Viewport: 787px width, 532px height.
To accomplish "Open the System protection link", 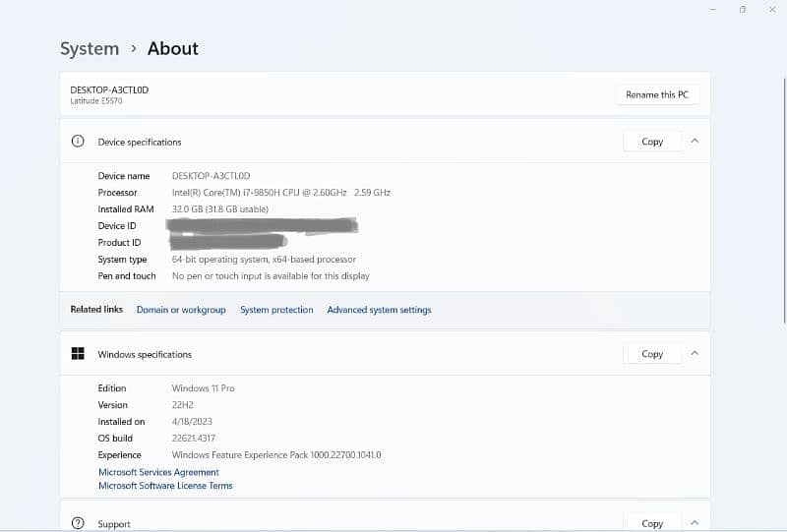I will (x=276, y=310).
